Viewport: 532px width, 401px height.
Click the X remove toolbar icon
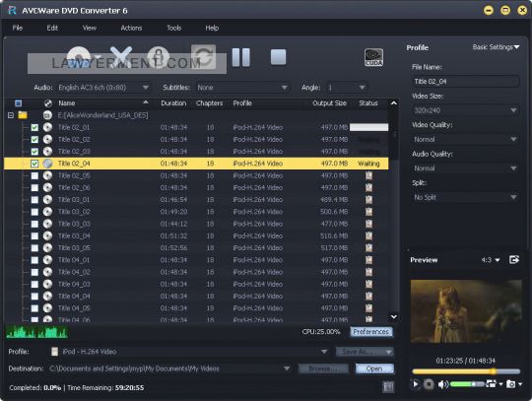tap(121, 56)
